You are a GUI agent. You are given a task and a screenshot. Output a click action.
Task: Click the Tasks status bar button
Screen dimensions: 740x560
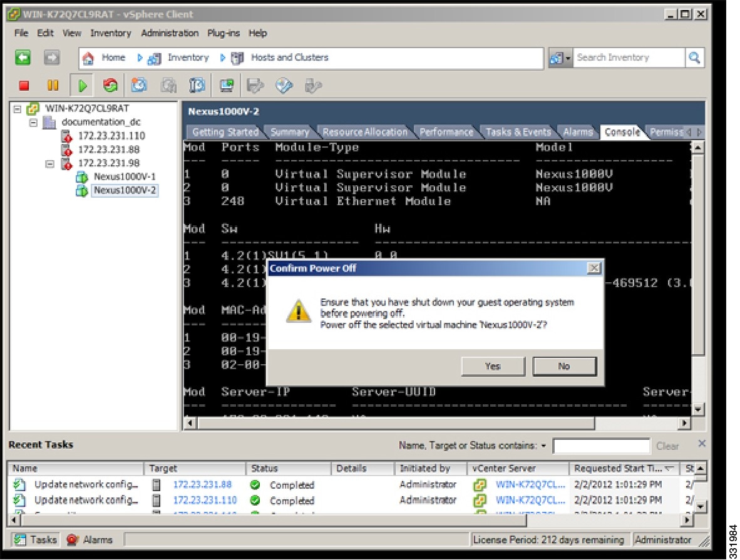point(36,539)
